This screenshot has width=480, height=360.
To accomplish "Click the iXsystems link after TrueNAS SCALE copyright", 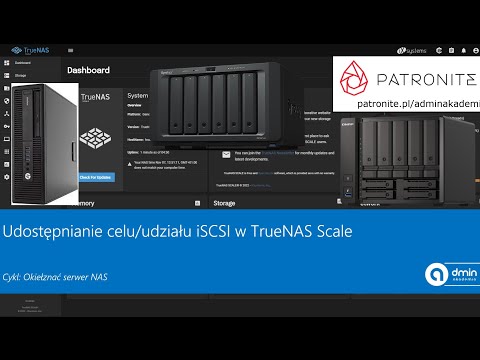I will pyautogui.click(x=260, y=185).
